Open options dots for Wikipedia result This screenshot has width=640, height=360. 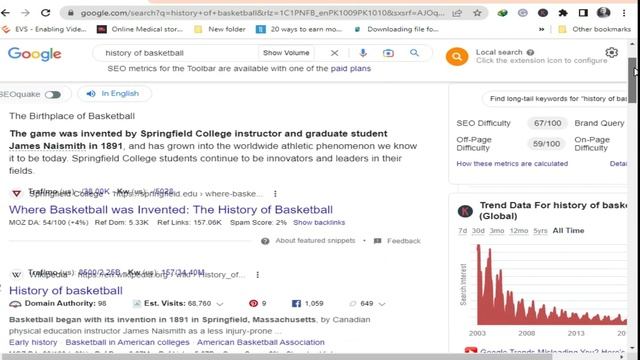click(258, 275)
